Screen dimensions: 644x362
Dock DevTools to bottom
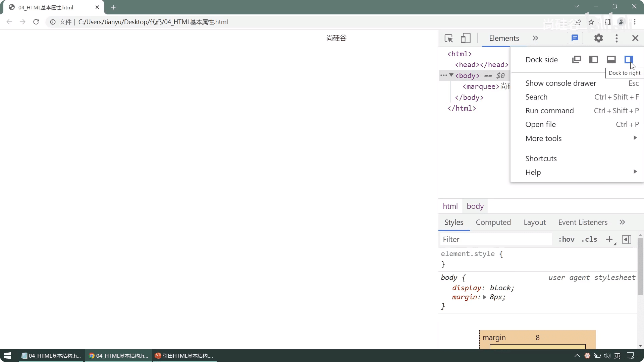point(611,60)
